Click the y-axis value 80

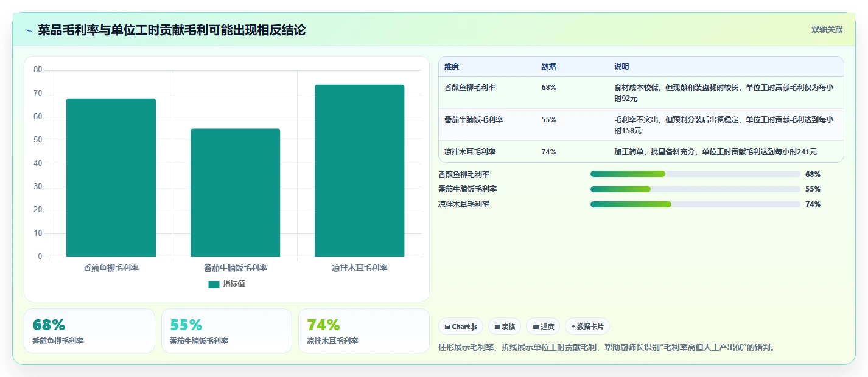click(38, 70)
